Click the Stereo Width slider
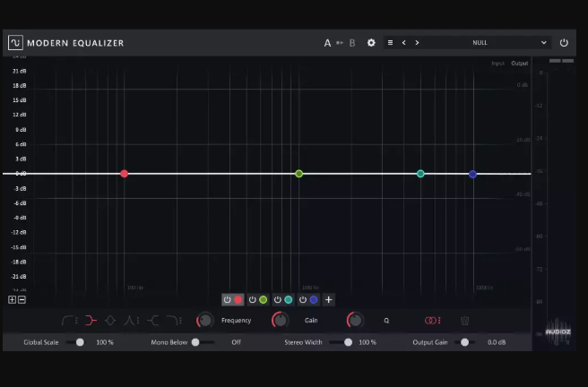 (x=342, y=342)
